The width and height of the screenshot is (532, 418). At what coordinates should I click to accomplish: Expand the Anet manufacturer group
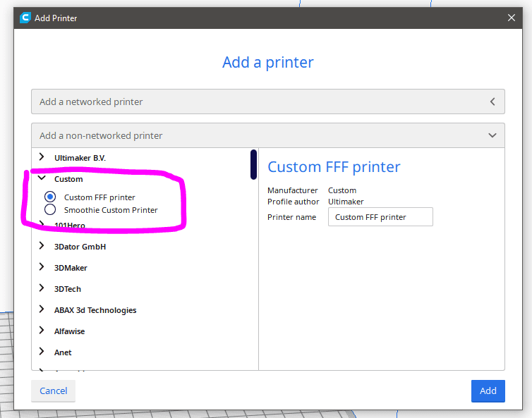42,352
